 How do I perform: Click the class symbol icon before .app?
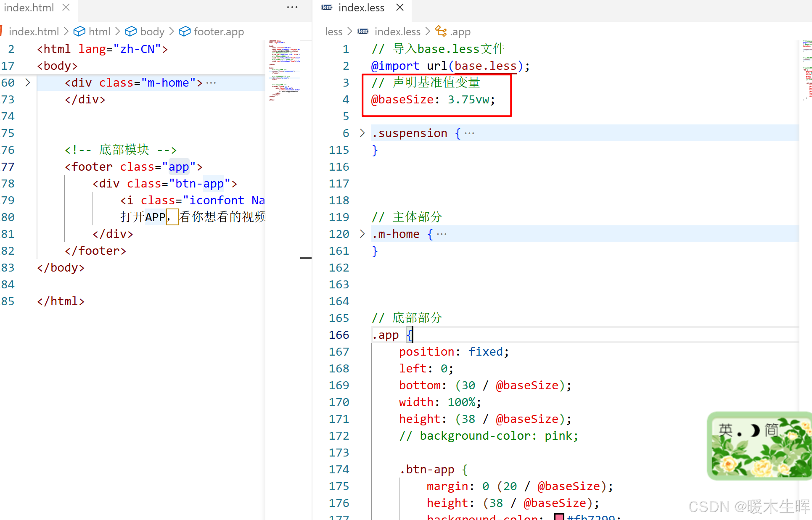(441, 31)
